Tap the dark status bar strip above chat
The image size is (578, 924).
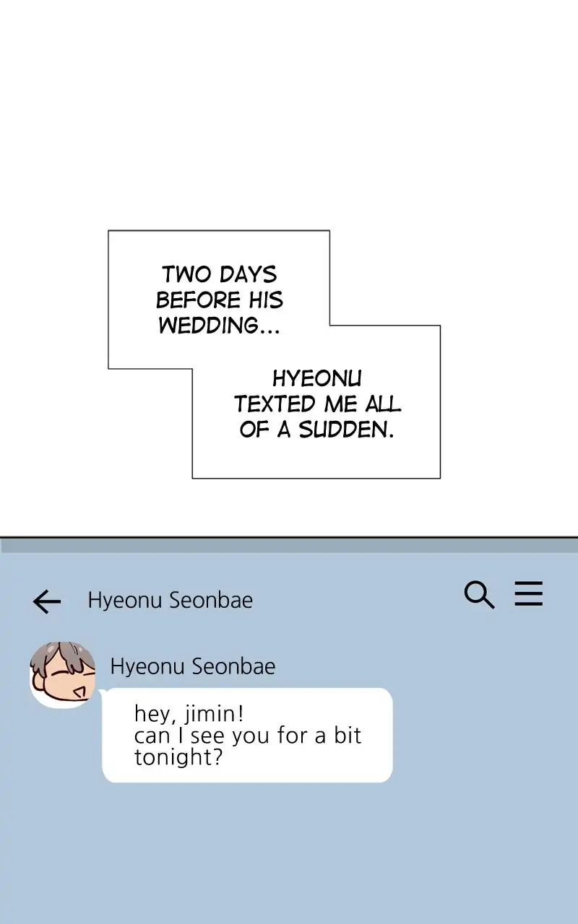[x=289, y=546]
